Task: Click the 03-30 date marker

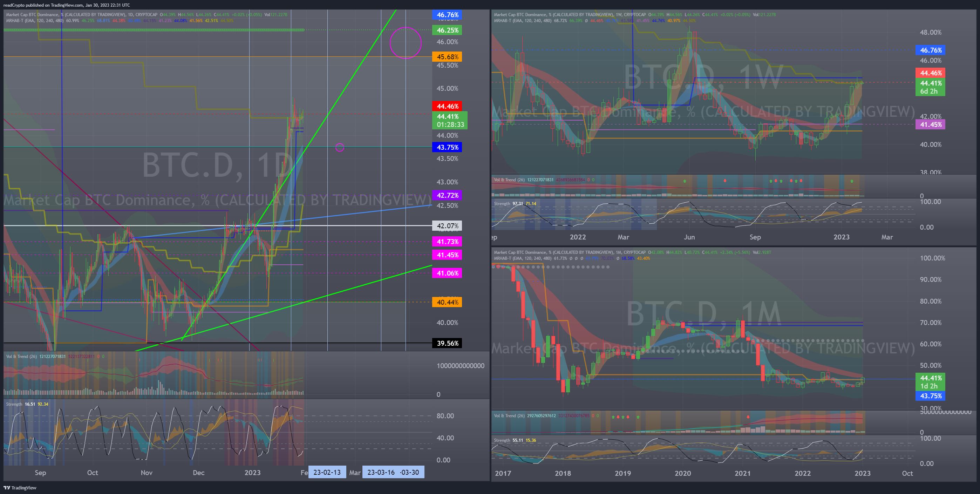Action: pos(410,472)
